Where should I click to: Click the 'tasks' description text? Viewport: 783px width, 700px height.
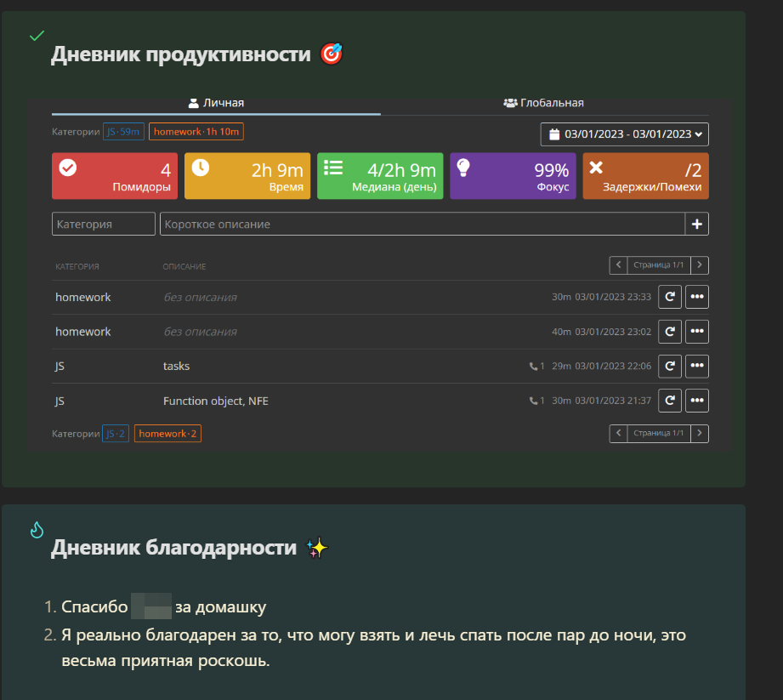[176, 367]
